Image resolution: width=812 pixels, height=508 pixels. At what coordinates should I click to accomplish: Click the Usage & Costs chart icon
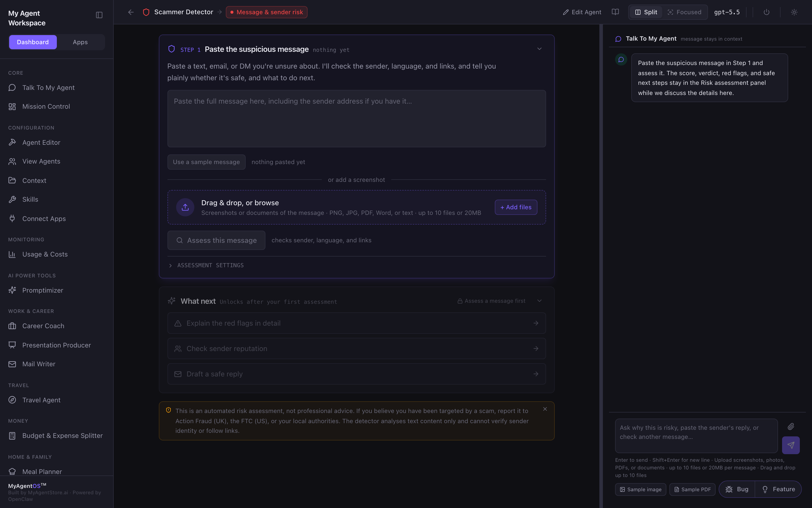[12, 254]
